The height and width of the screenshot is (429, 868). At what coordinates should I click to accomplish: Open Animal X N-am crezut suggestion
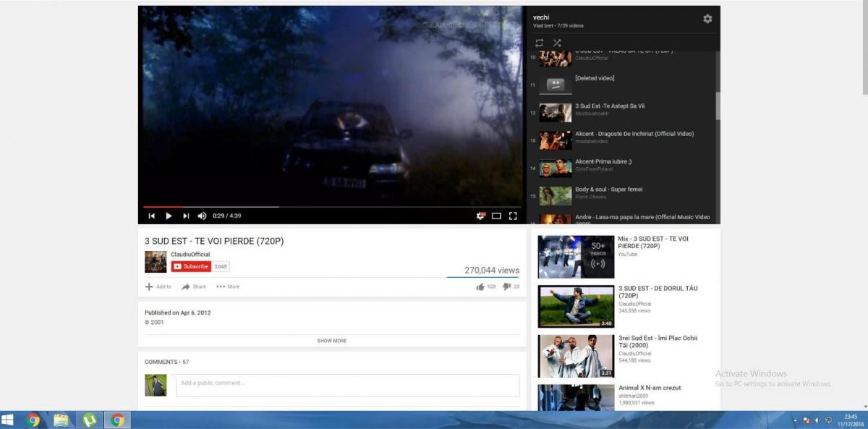point(650,388)
